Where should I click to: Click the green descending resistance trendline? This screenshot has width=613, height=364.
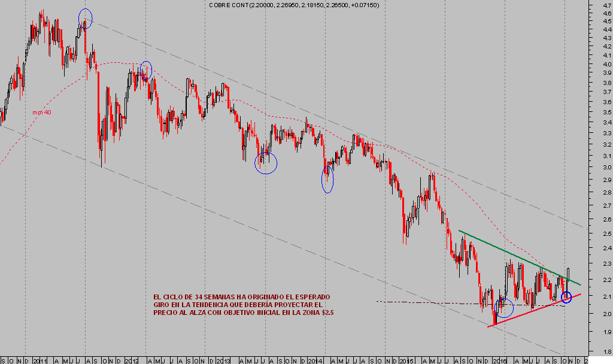click(515, 253)
